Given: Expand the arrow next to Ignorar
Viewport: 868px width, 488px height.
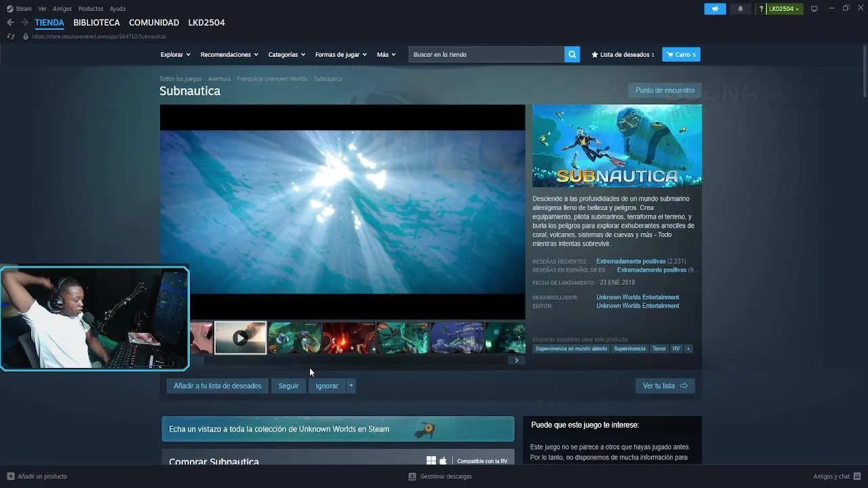Looking at the screenshot, I should point(351,386).
